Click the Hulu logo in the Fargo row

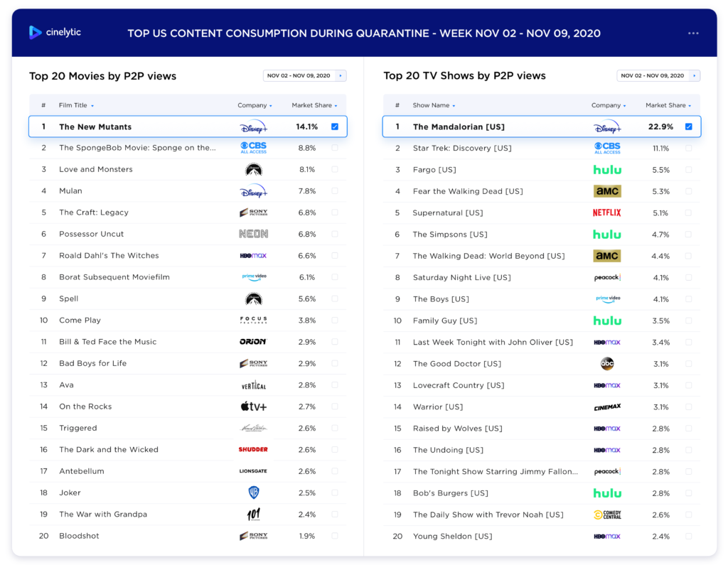point(607,170)
